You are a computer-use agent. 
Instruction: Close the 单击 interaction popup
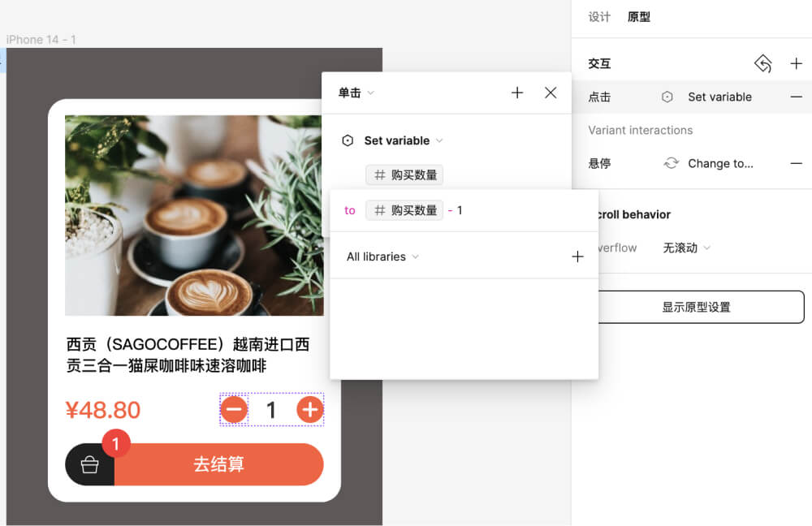pos(551,93)
